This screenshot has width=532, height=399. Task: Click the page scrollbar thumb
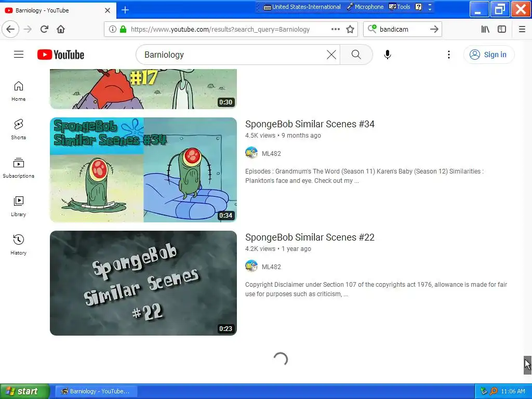coord(527,365)
